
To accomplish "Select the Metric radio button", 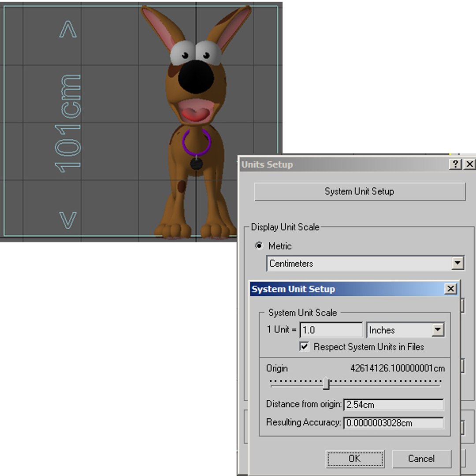I will [x=259, y=245].
